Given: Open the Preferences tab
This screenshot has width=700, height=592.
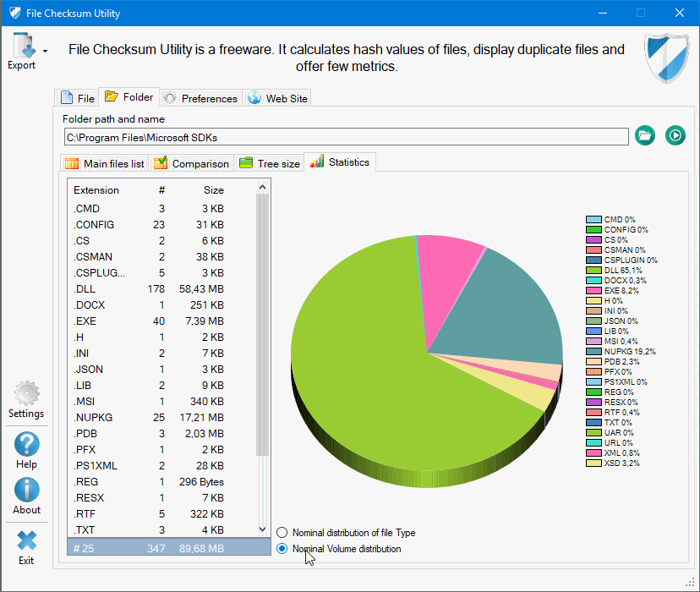Looking at the screenshot, I should coord(200,98).
